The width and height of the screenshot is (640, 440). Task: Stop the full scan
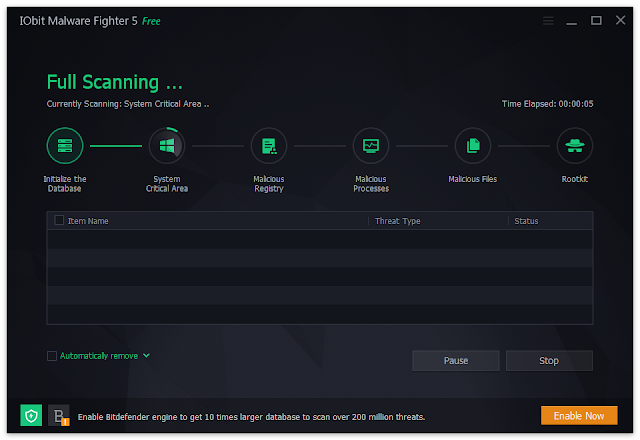[549, 360]
